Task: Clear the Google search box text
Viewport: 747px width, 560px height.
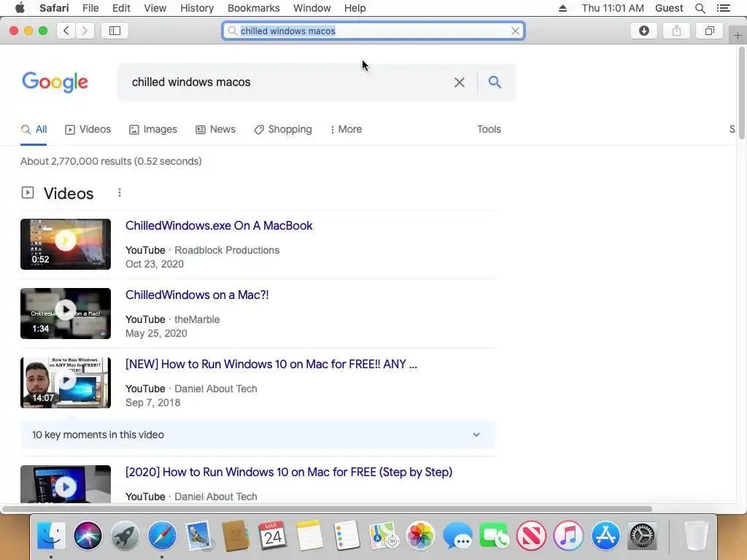Action: (460, 82)
